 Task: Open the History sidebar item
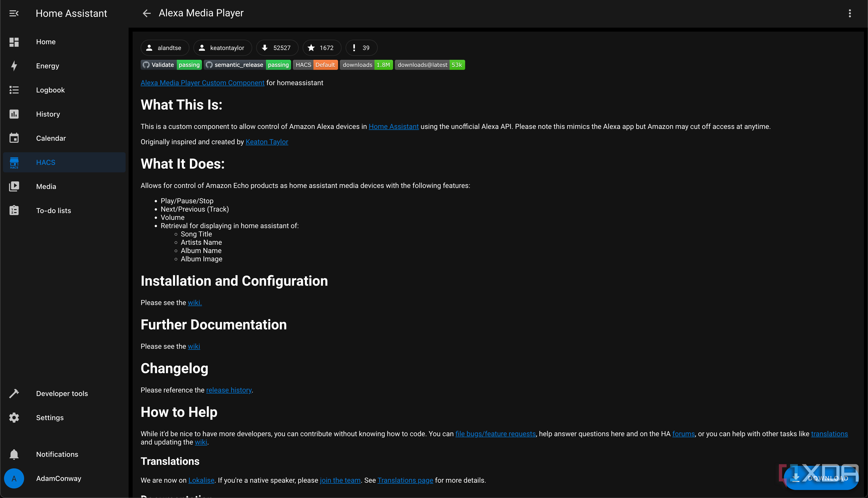click(64, 114)
